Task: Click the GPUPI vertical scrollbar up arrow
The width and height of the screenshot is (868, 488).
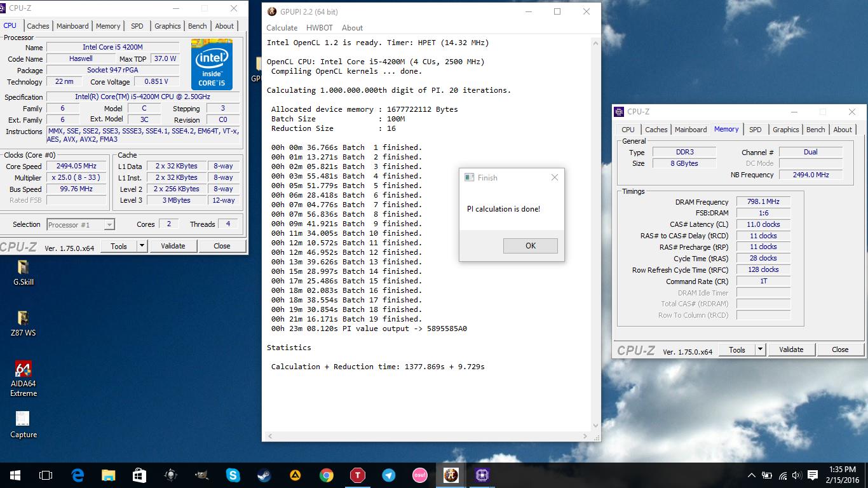Action: tap(595, 43)
